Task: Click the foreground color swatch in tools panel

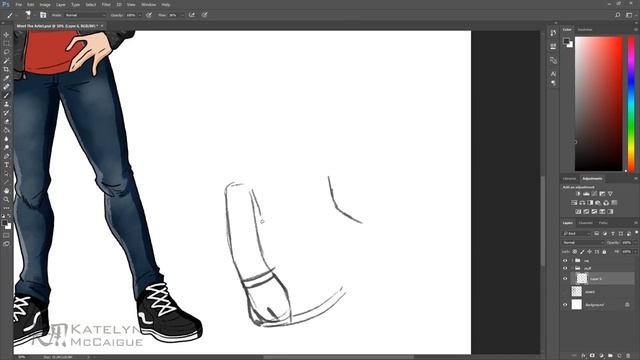Action: click(x=4, y=223)
